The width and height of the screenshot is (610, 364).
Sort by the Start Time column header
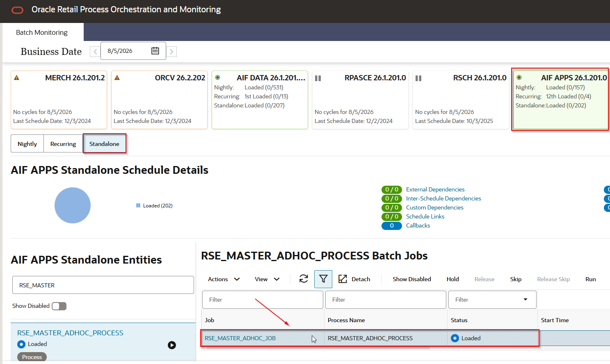[555, 320]
